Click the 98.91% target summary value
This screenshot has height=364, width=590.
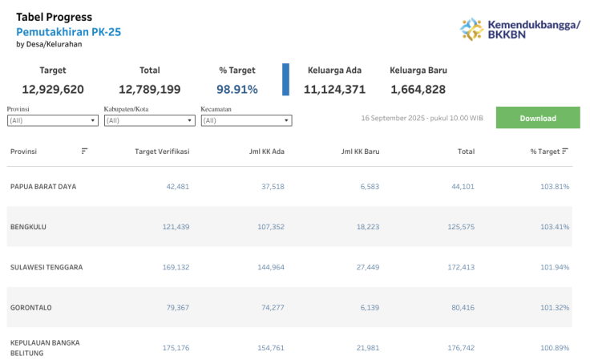pyautogui.click(x=236, y=89)
